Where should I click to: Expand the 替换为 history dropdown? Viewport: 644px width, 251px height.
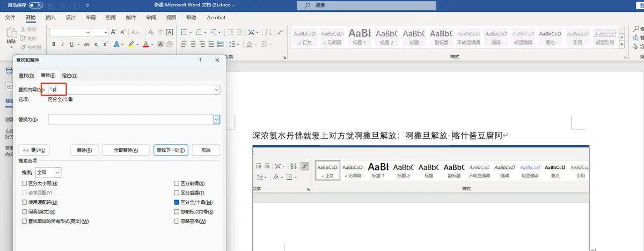[216, 120]
